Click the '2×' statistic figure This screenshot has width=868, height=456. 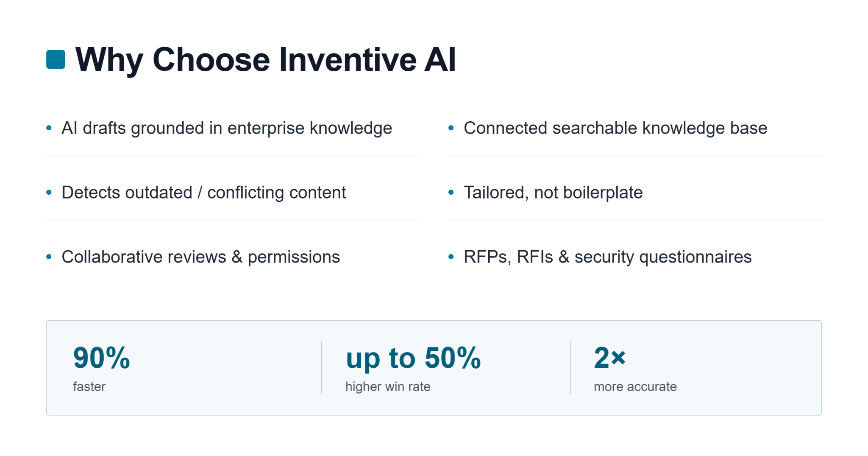point(610,358)
